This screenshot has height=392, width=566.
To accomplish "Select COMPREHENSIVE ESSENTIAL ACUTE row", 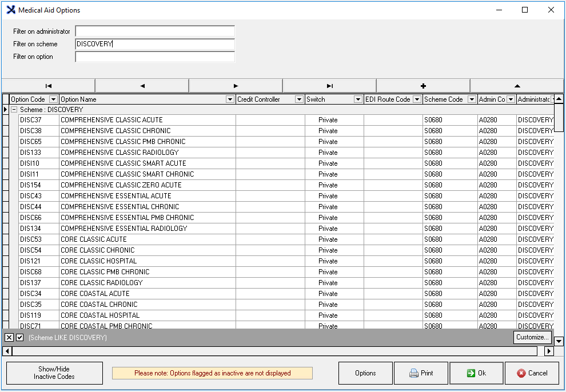I will coord(286,195).
